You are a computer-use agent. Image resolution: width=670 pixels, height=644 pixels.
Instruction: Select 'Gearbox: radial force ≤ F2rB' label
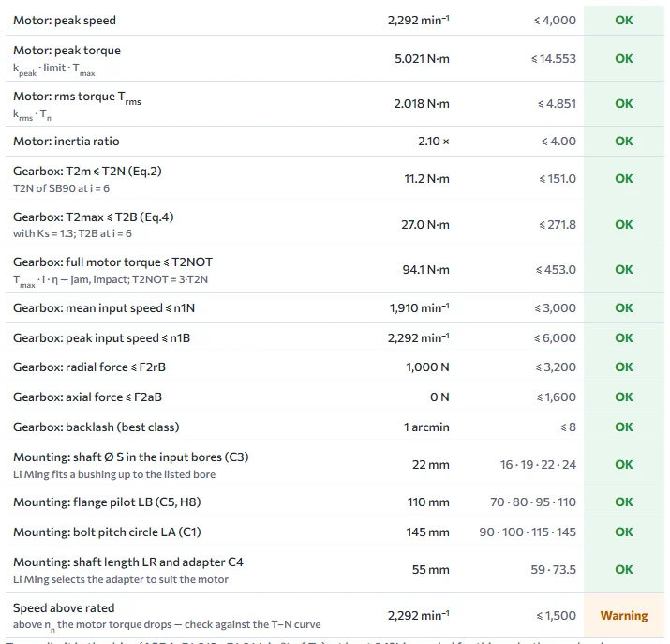click(89, 367)
